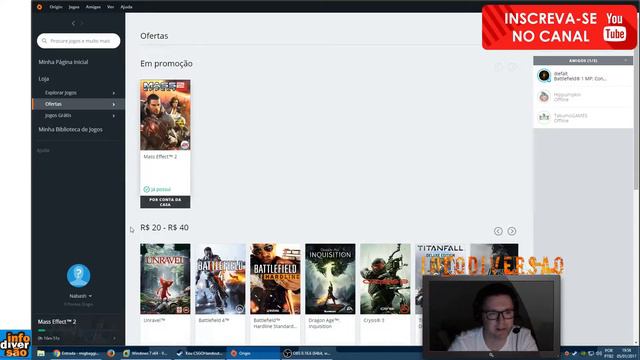Select Explorar Jogos in the sidebar

(61, 93)
